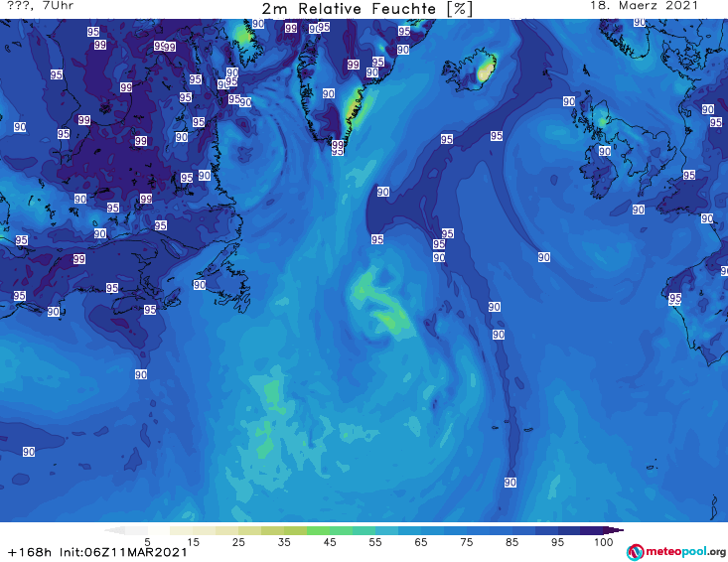Viewport: 728px width, 562px height.
Task: Click the yellow dry patch on Iceland
Action: (x=486, y=70)
